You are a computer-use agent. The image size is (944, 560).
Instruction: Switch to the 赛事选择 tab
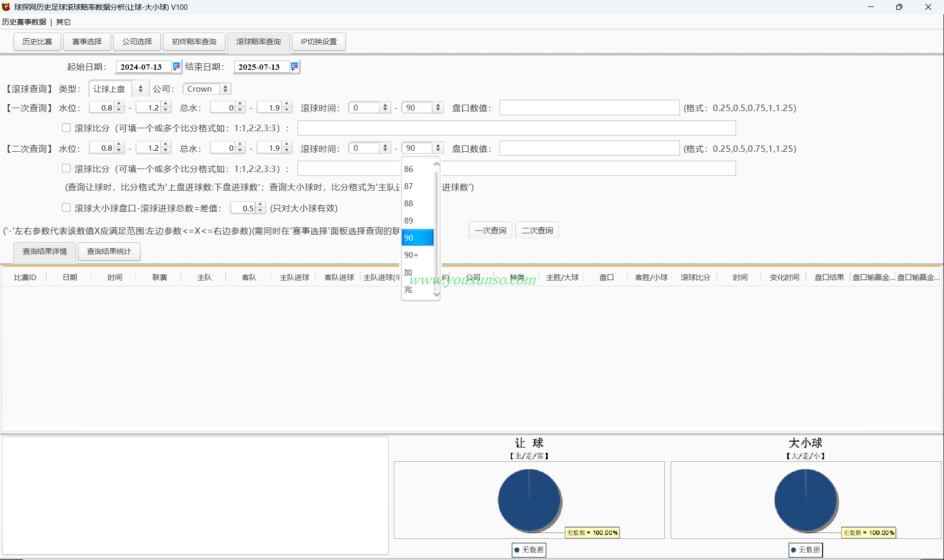(87, 42)
